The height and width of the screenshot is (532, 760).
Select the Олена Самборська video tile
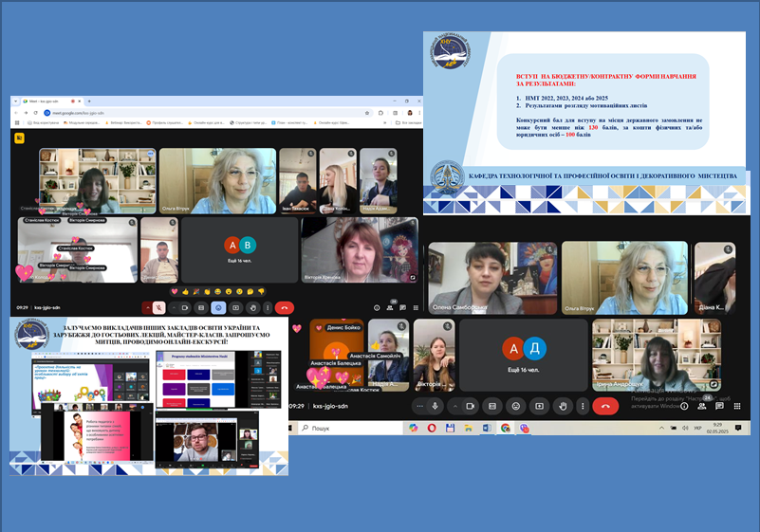click(492, 278)
